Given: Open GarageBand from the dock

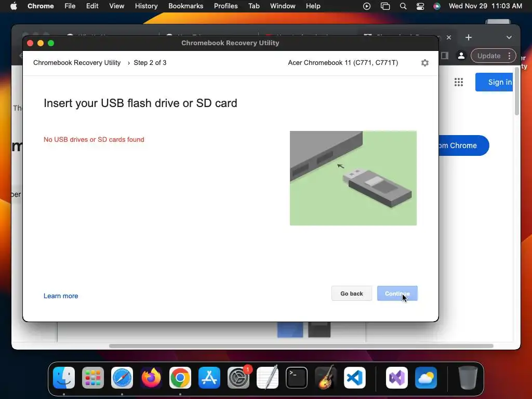Looking at the screenshot, I should (x=326, y=378).
